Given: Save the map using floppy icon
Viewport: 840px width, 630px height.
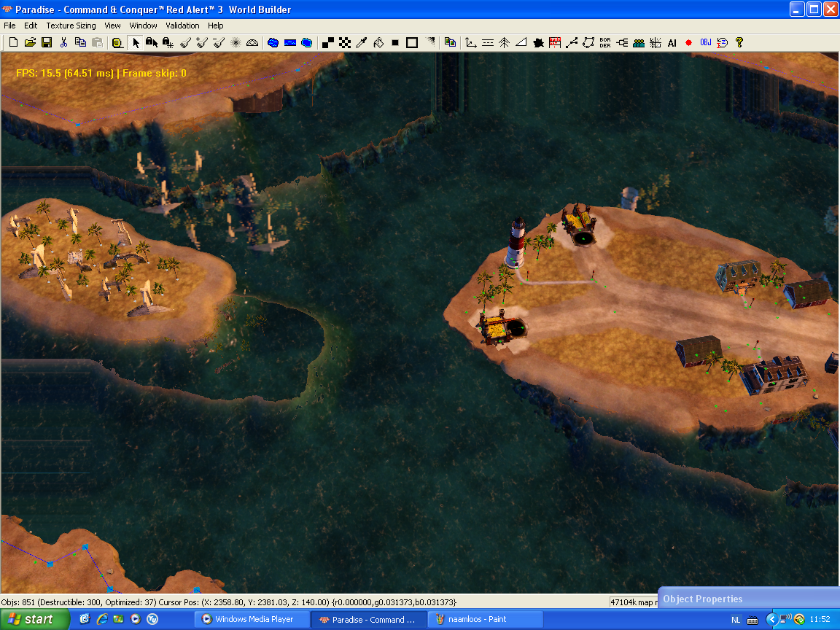Looking at the screenshot, I should point(47,42).
